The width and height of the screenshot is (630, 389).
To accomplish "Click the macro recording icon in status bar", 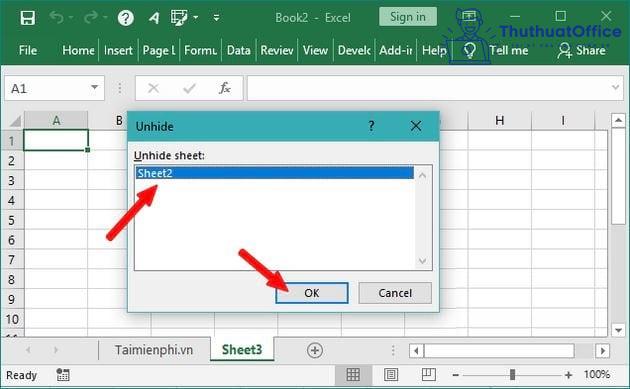I will (63, 375).
